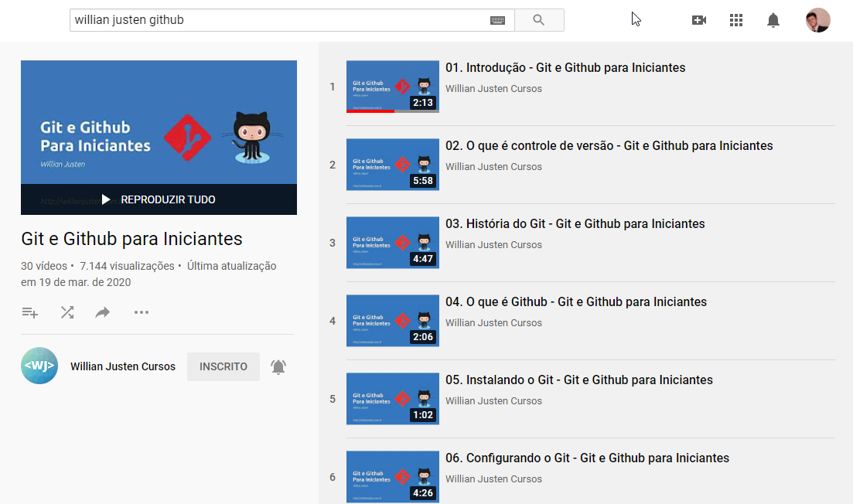Open the YouTube apps grid icon
The height and width of the screenshot is (504, 853).
(x=736, y=21)
